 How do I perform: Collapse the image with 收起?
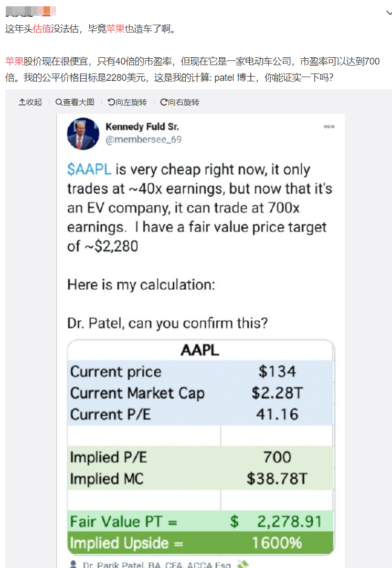coord(30,102)
